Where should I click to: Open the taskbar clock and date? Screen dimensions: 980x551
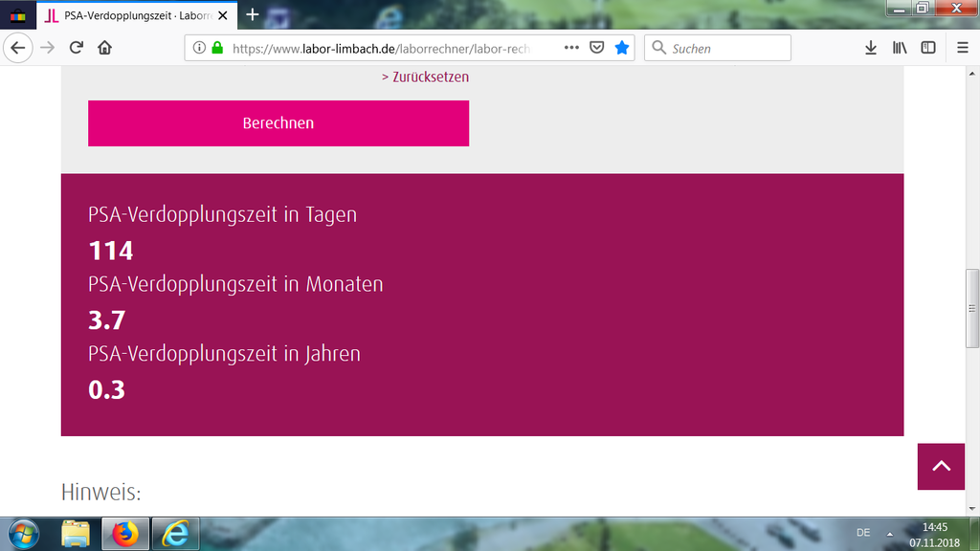[x=934, y=535]
